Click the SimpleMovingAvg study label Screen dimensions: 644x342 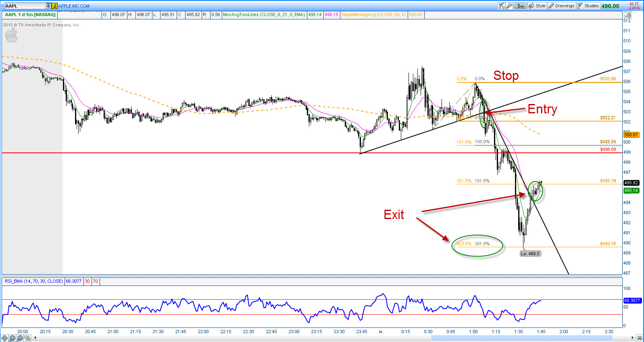pos(373,15)
